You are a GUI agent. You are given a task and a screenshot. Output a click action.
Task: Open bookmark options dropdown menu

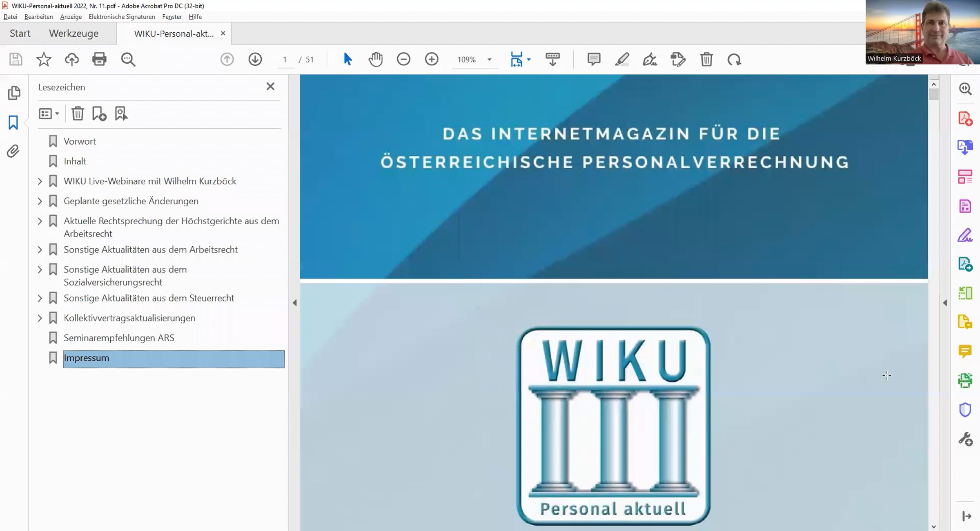click(x=49, y=114)
